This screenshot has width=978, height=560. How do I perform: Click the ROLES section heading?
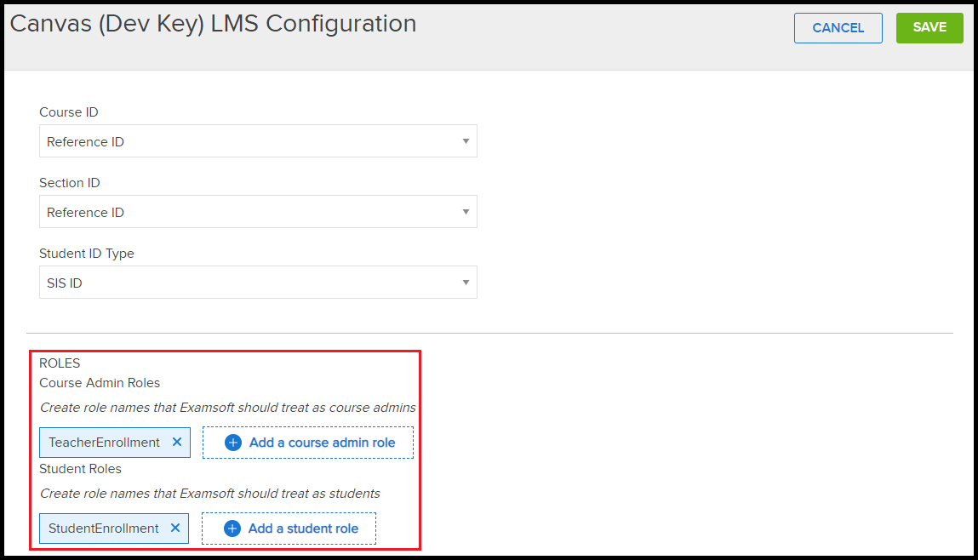(59, 363)
